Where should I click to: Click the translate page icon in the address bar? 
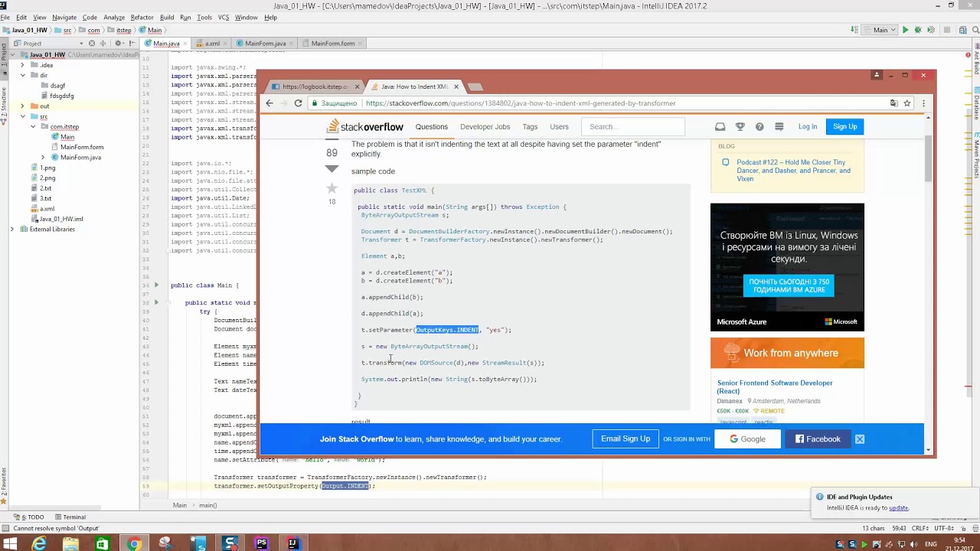[x=893, y=103]
